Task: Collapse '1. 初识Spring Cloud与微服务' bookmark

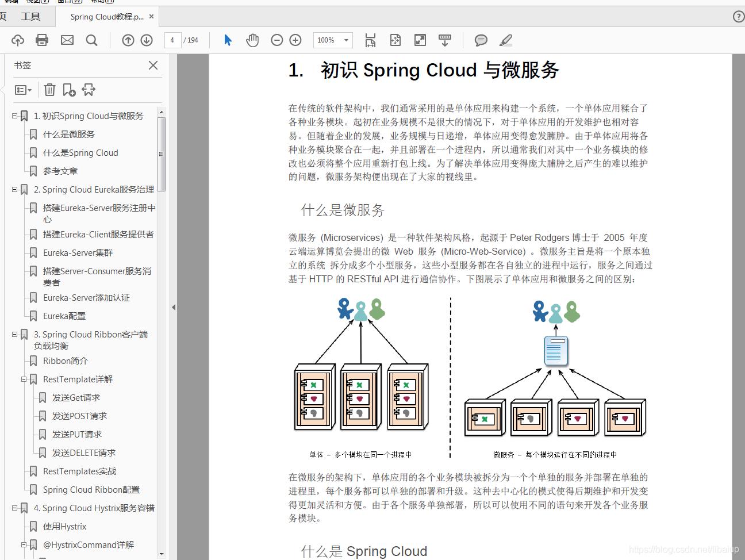Action: (15, 116)
